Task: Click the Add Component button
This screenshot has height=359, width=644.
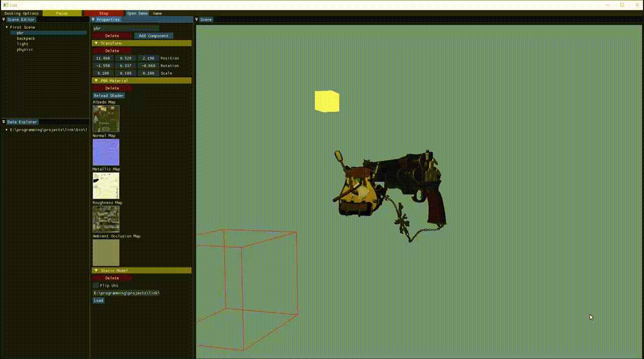Action: click(153, 36)
